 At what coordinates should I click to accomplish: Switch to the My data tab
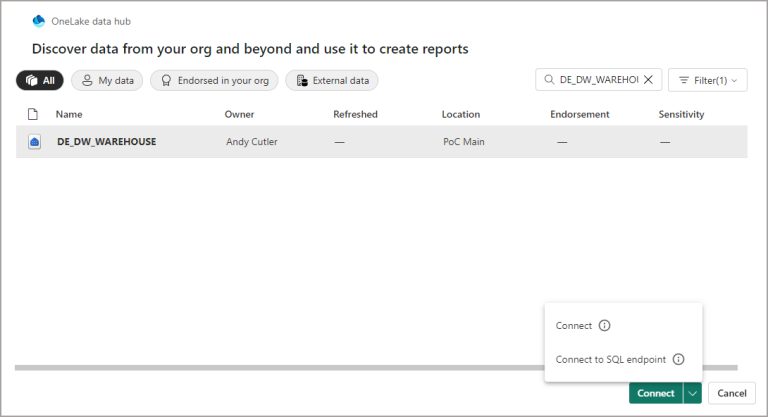(x=107, y=80)
